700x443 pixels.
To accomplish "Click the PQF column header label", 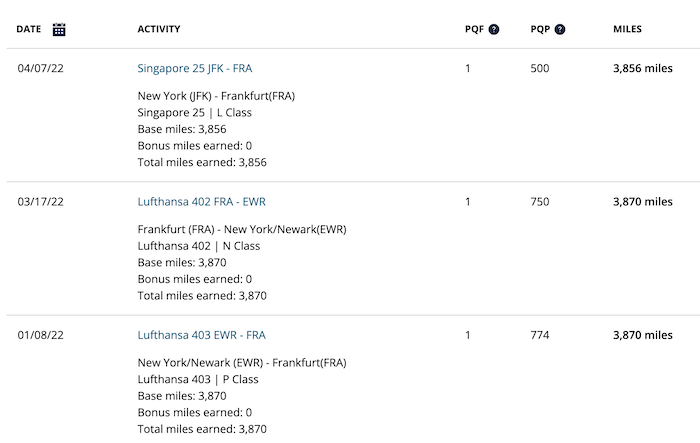I will (474, 29).
